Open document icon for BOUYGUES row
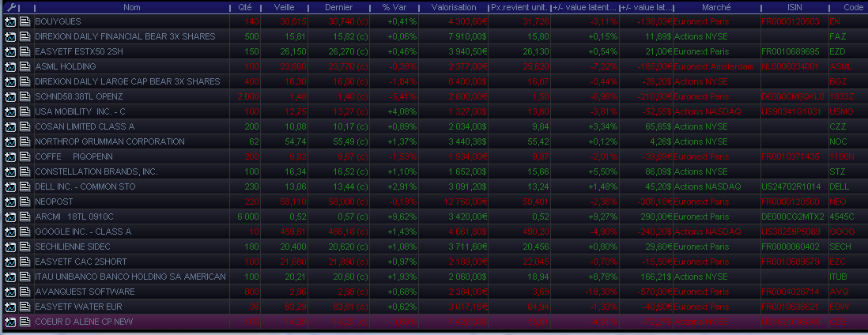The image size is (868, 335). [x=25, y=21]
